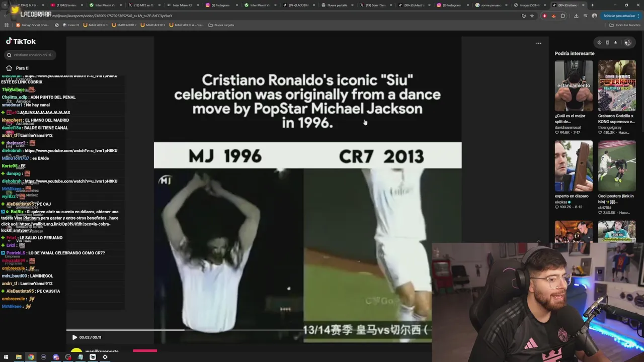Open a new Chrome tab
This screenshot has height=362, width=644.
tap(592, 5)
